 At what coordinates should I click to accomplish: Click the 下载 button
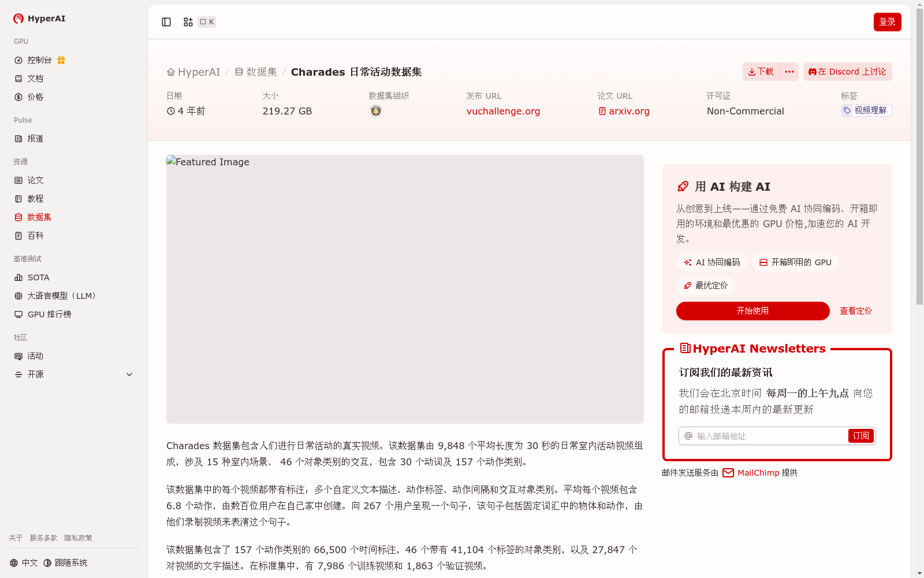coord(761,72)
